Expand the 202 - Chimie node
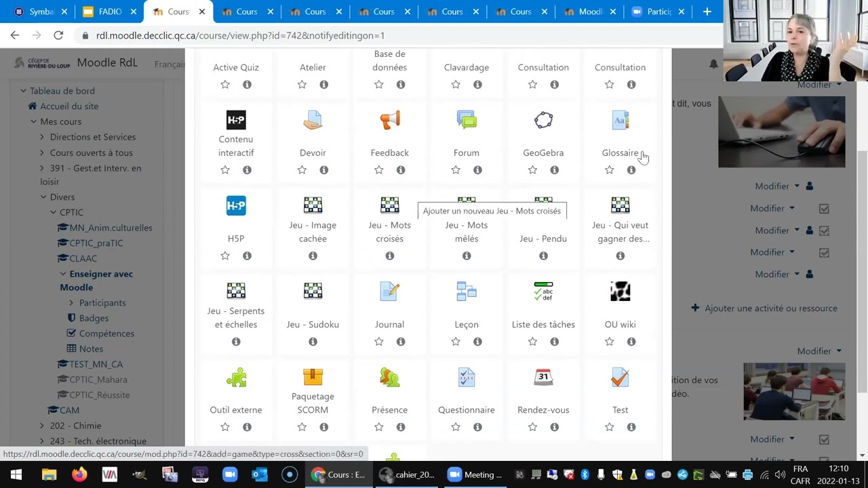This screenshot has height=488, width=868. click(x=42, y=426)
